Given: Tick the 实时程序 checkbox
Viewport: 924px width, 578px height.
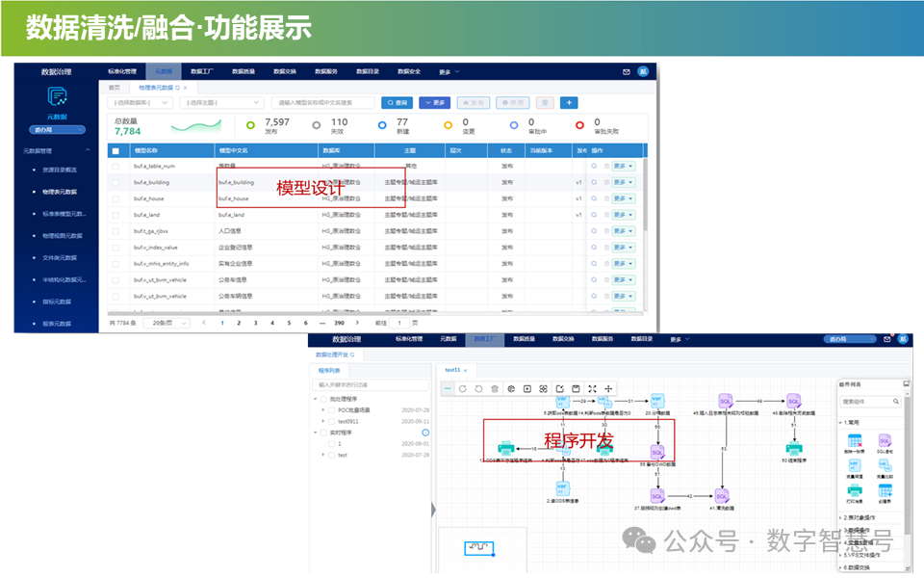Looking at the screenshot, I should [323, 433].
